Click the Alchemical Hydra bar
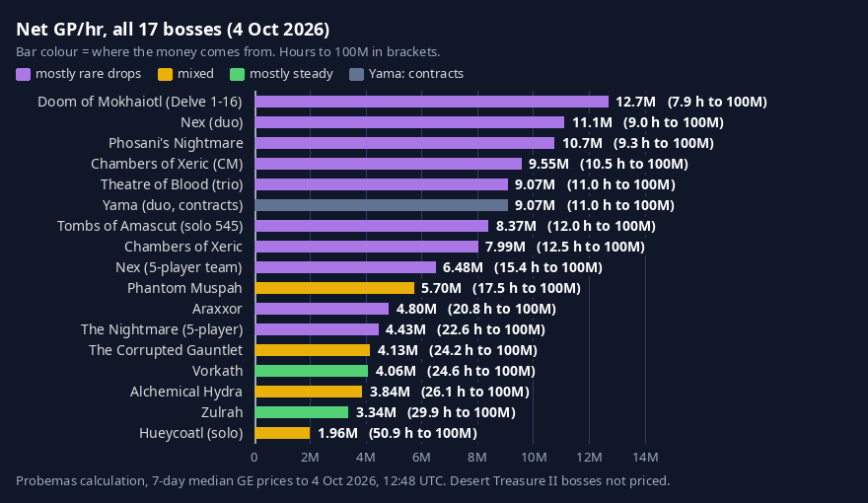Image resolution: width=868 pixels, height=503 pixels. 309,392
